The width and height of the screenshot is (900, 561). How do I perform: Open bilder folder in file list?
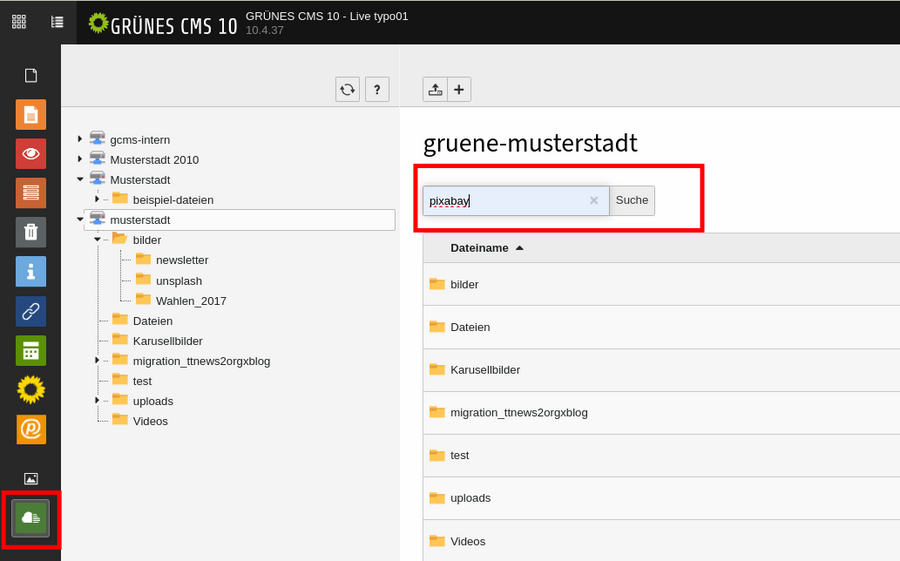(x=464, y=284)
